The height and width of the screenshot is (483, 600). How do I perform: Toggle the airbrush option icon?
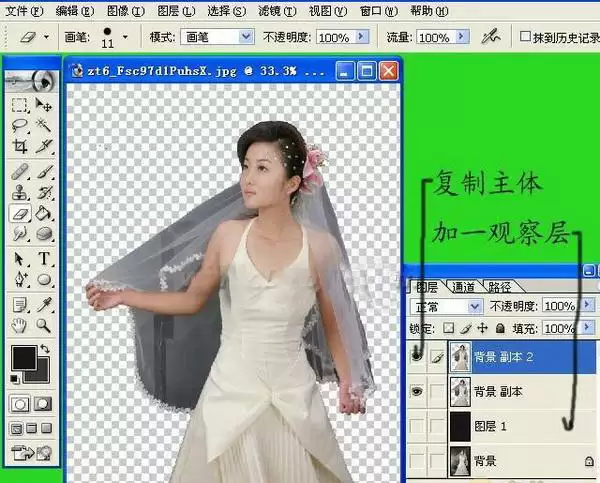click(x=491, y=37)
